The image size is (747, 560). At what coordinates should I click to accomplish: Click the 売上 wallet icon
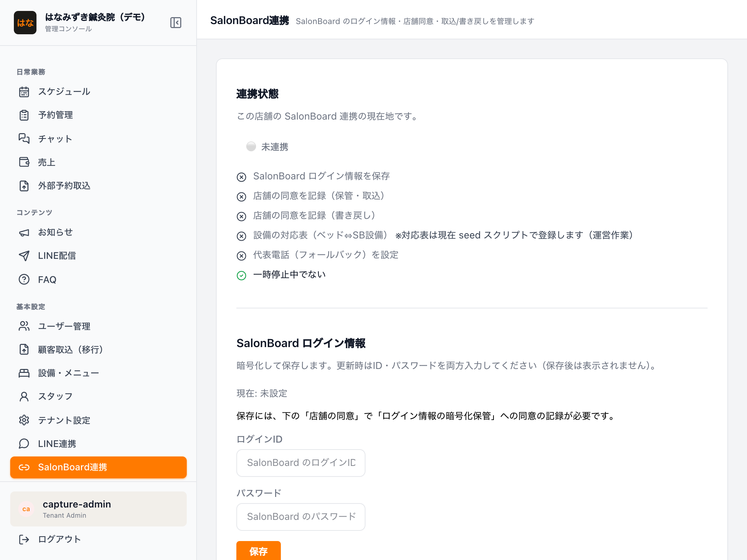point(24,162)
